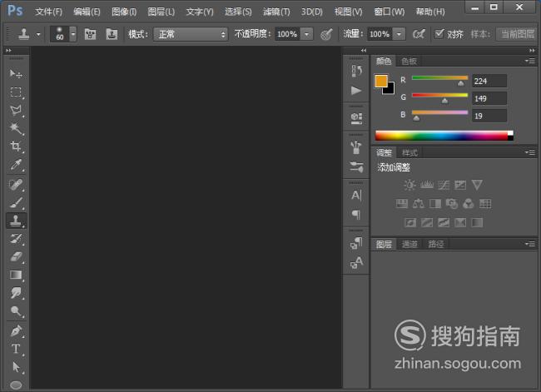The width and height of the screenshot is (541, 392).
Task: Select the Path Selection tool
Action: (x=16, y=367)
